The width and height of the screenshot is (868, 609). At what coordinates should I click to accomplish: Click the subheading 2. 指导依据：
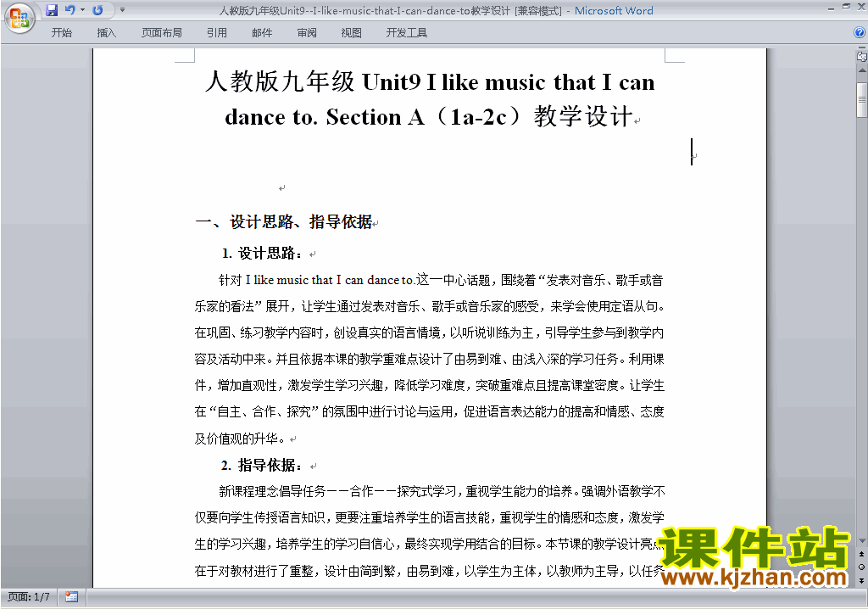click(x=262, y=465)
